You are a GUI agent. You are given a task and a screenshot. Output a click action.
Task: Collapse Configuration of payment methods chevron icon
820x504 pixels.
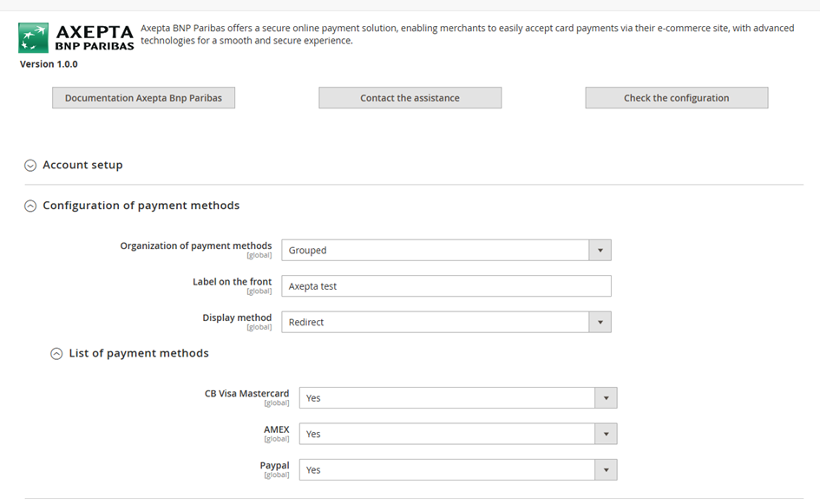click(x=30, y=206)
